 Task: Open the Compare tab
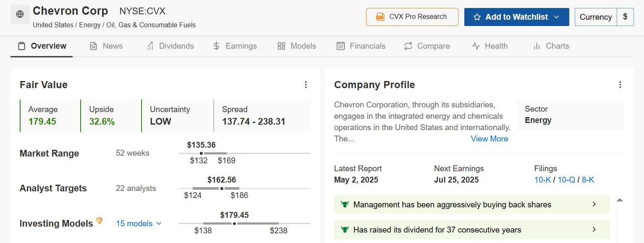427,46
